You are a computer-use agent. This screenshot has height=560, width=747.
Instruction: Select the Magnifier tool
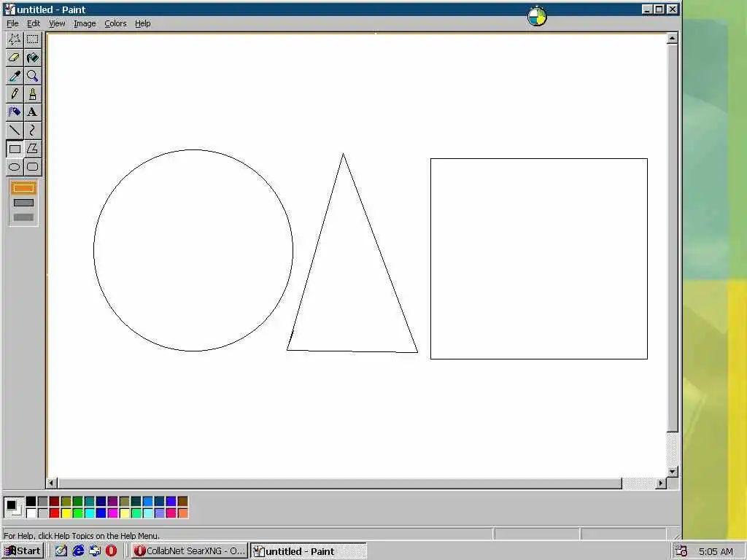click(32, 76)
